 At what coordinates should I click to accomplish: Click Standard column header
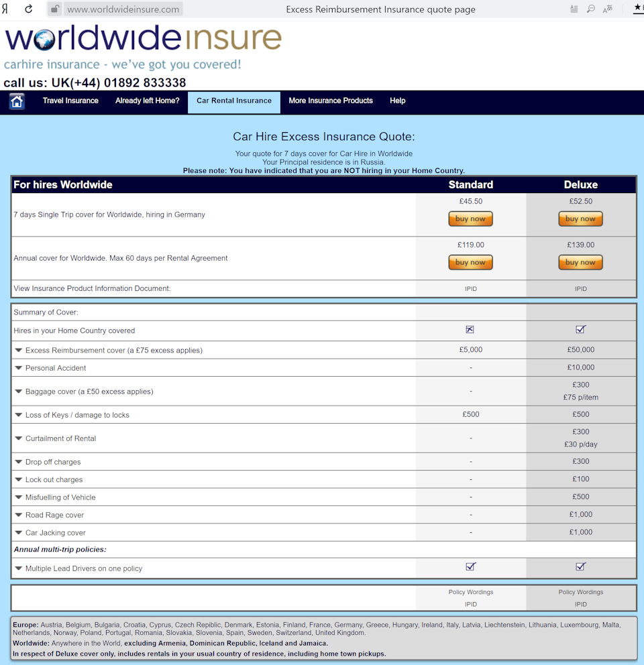[471, 185]
